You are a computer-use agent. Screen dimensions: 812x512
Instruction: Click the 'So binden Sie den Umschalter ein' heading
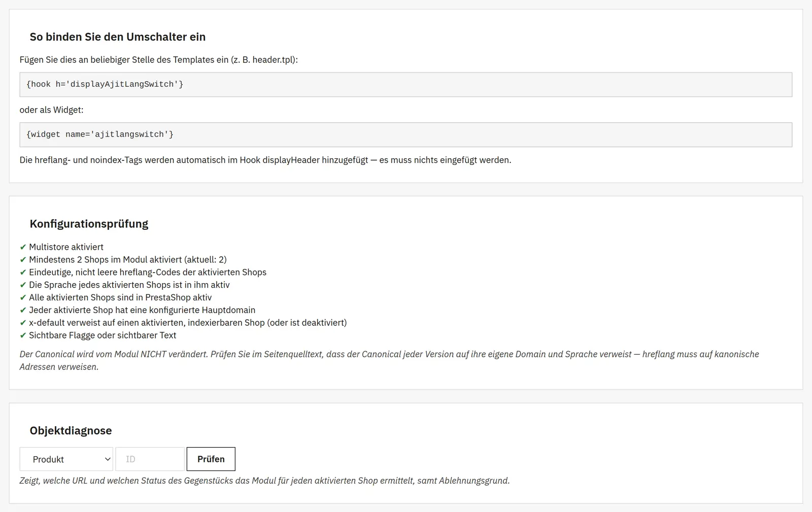click(x=118, y=37)
